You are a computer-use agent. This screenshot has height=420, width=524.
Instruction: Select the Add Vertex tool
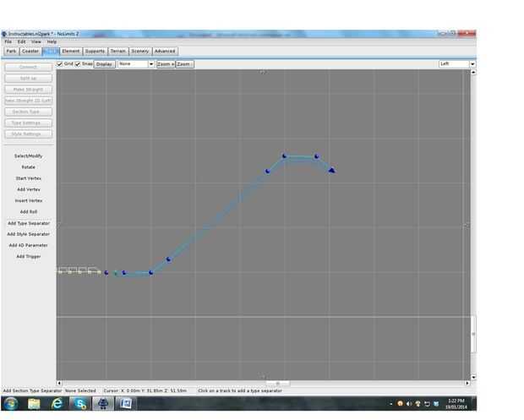point(29,189)
